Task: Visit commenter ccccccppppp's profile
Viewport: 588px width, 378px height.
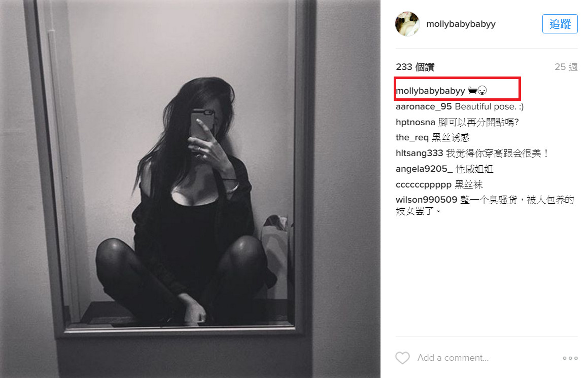Action: click(424, 184)
